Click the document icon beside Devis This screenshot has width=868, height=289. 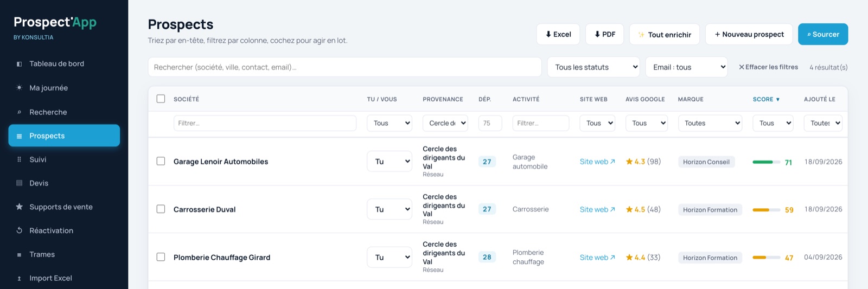pyautogui.click(x=19, y=183)
